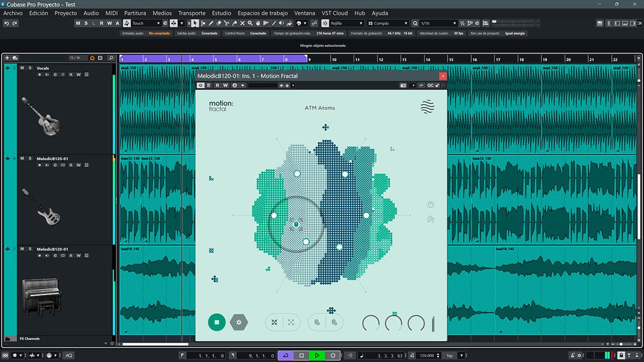Click the guitar image on Vocals track
The width and height of the screenshot is (644, 362).
click(x=41, y=116)
